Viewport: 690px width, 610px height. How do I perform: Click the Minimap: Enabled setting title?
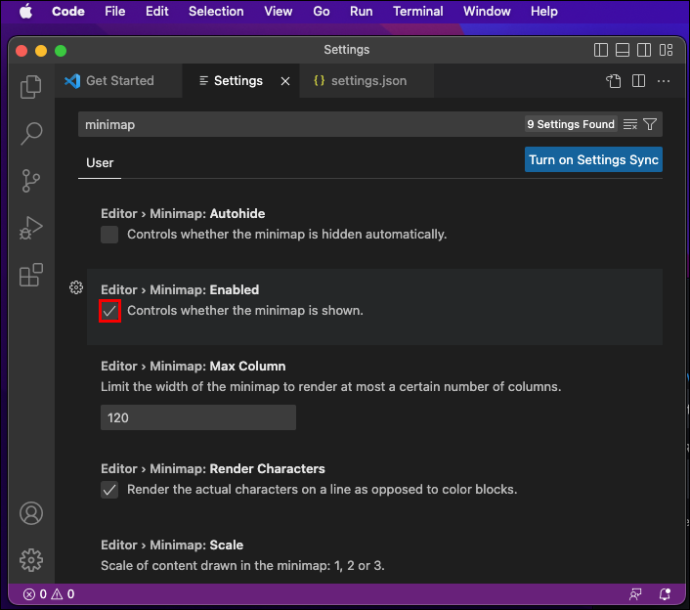180,290
